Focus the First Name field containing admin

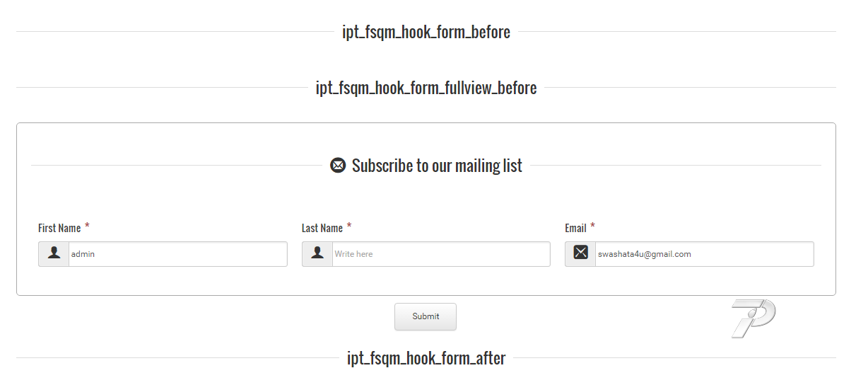[x=177, y=254]
